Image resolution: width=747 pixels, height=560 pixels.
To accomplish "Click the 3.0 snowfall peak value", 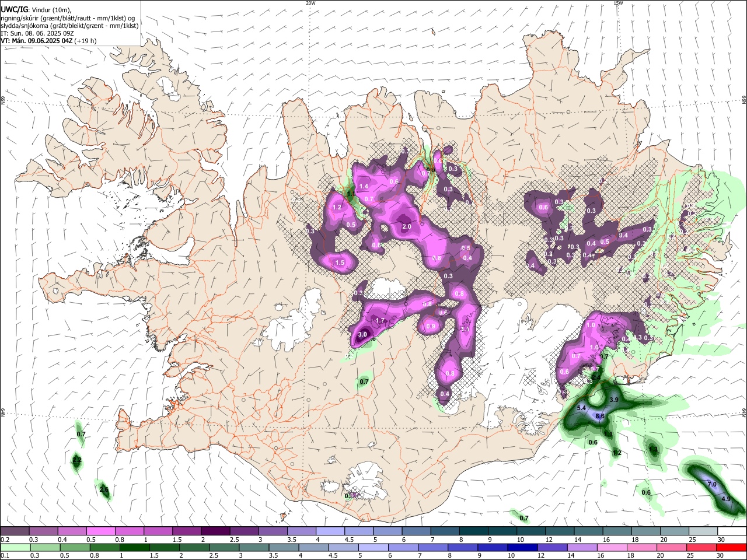I will pos(362,334).
